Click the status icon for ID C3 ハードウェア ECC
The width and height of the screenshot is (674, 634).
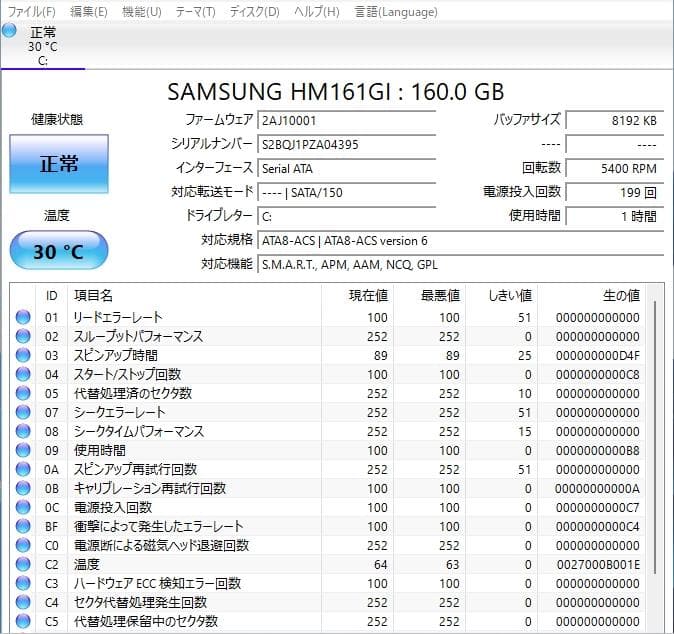click(x=23, y=583)
